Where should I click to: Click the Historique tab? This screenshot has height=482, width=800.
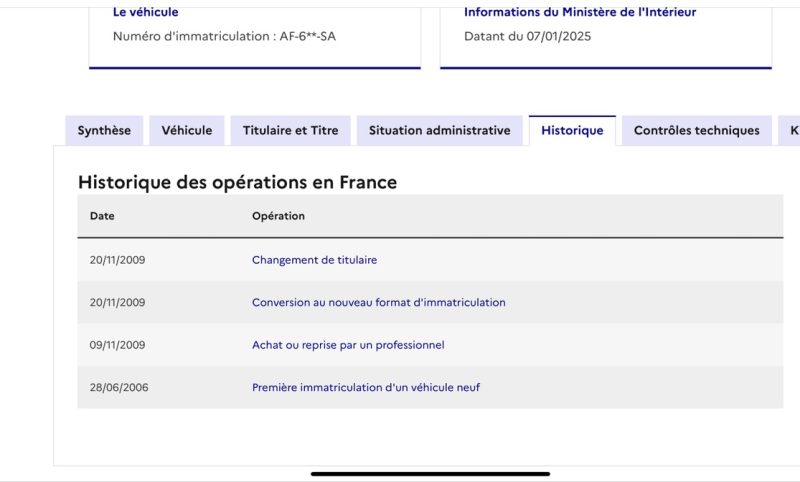[x=572, y=131]
